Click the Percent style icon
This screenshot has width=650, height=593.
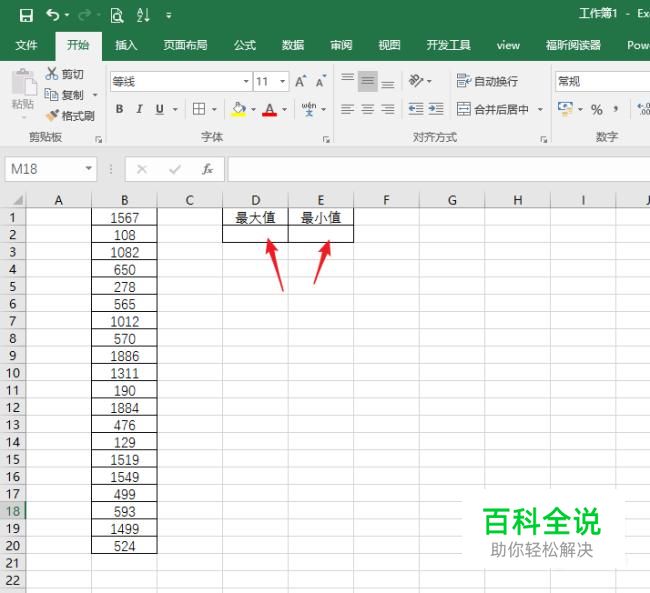[x=597, y=109]
